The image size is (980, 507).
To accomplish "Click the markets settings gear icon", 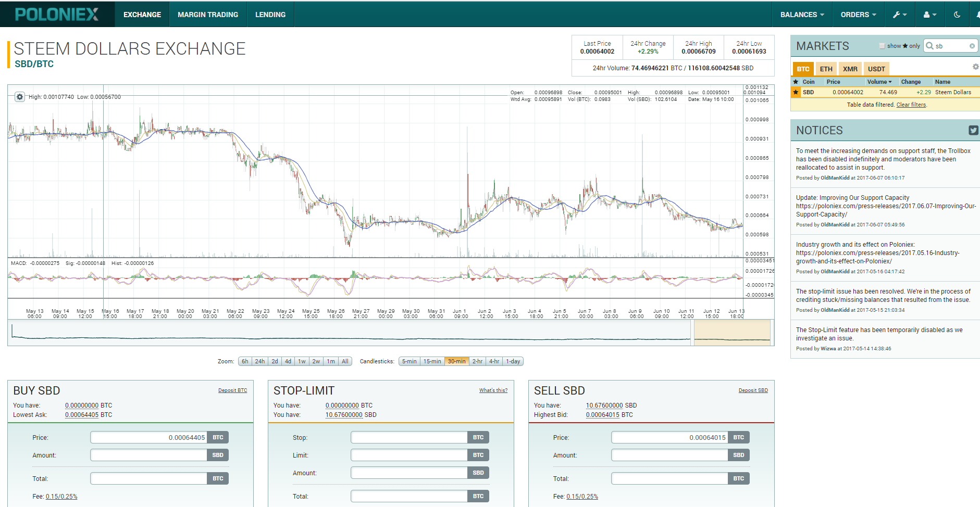I will (975, 67).
